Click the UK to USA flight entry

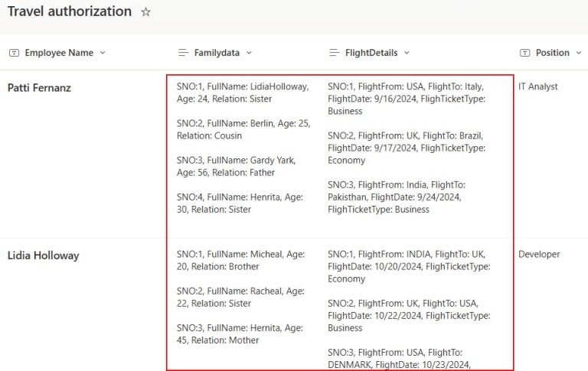[409, 315]
